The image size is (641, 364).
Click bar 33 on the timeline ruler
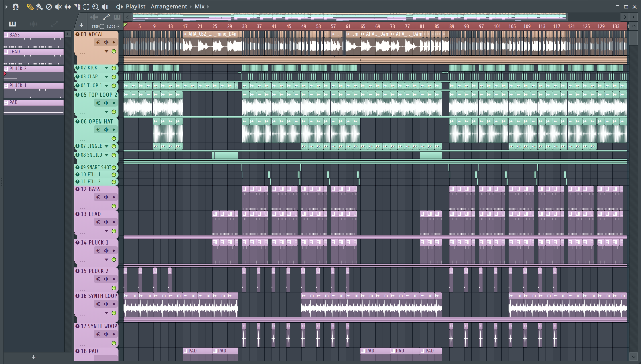click(244, 26)
